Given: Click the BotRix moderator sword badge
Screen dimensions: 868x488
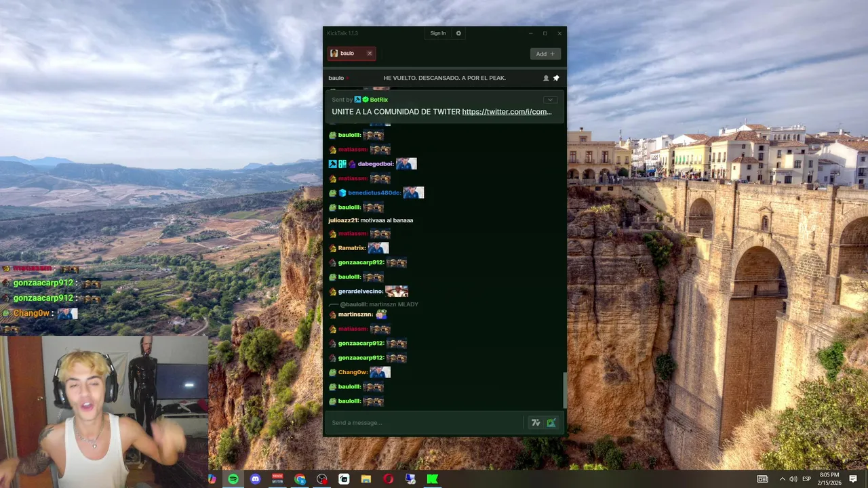Looking at the screenshot, I should [357, 100].
